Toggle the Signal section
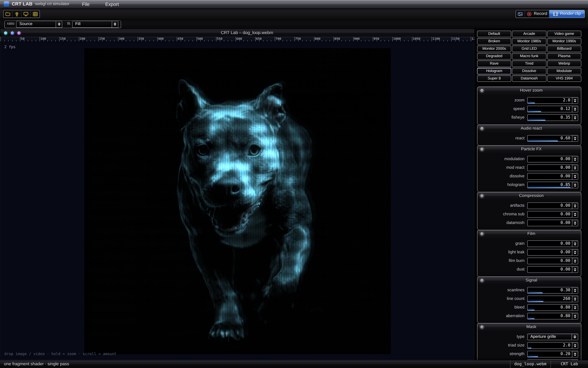The height and width of the screenshot is (368, 588). [x=482, y=280]
